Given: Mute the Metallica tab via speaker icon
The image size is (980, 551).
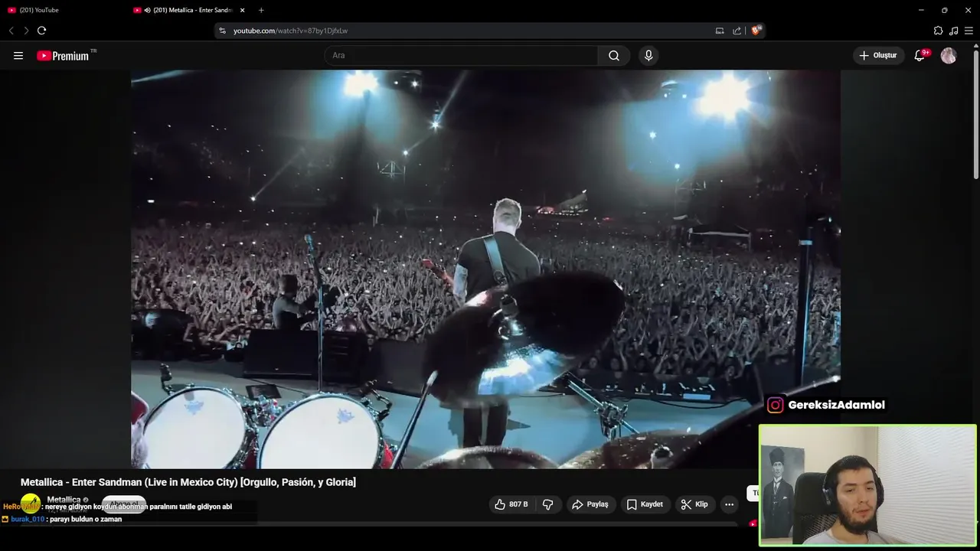Looking at the screenshot, I should [x=147, y=10].
